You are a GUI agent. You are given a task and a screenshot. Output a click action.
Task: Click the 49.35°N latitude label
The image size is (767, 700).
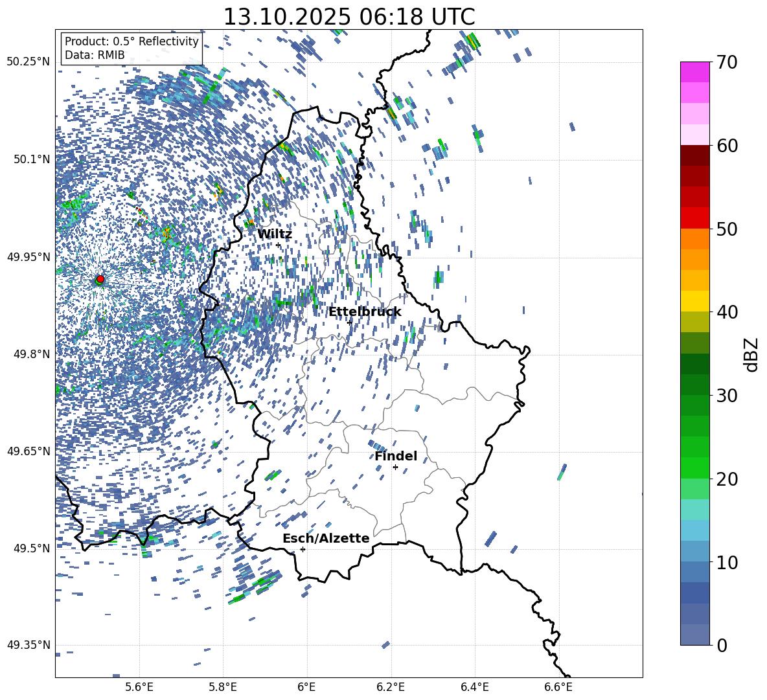pos(29,645)
